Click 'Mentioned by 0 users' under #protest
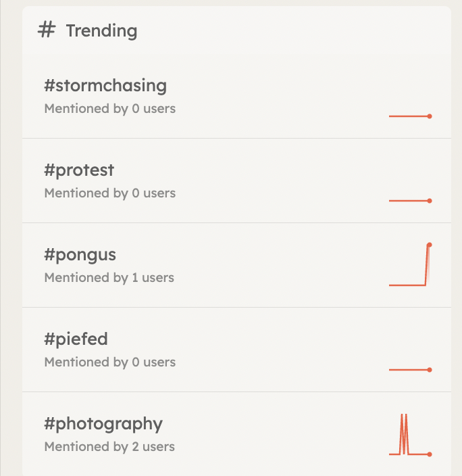This screenshot has height=476, width=462. [x=110, y=193]
